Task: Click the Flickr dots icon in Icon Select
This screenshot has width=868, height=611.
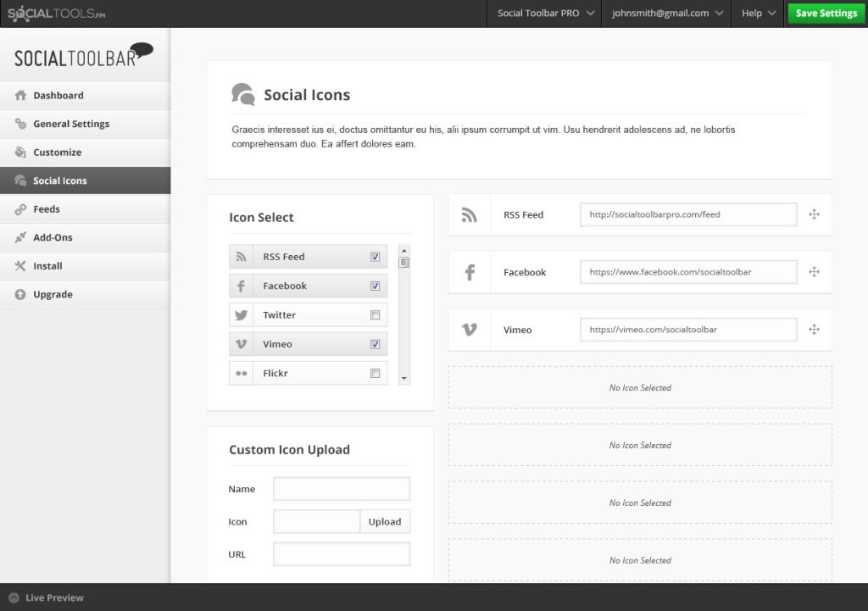Action: [241, 373]
